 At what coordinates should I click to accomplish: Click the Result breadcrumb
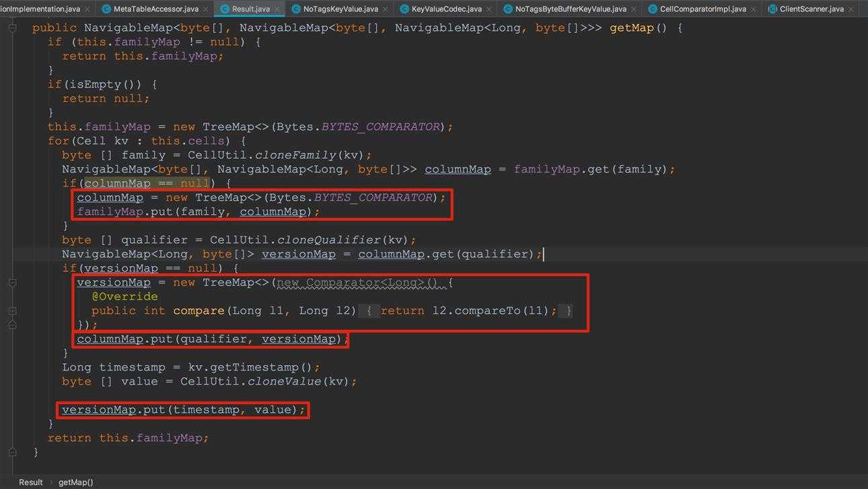tap(30, 482)
